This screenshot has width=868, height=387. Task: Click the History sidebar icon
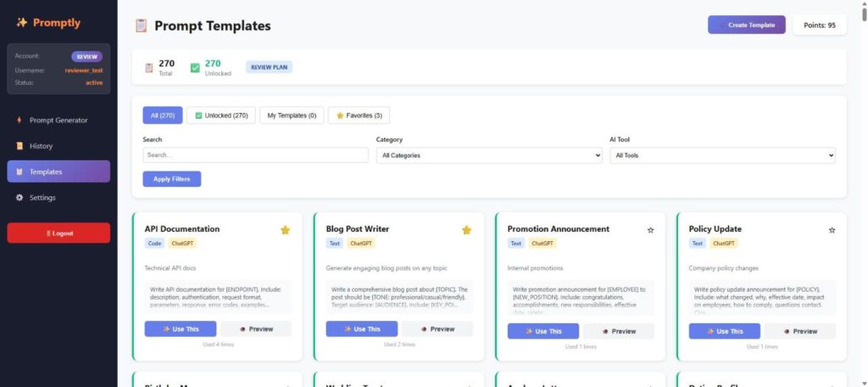point(19,146)
